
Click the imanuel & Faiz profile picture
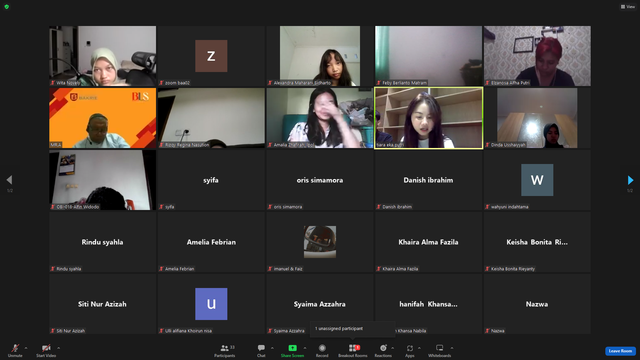[x=320, y=242]
